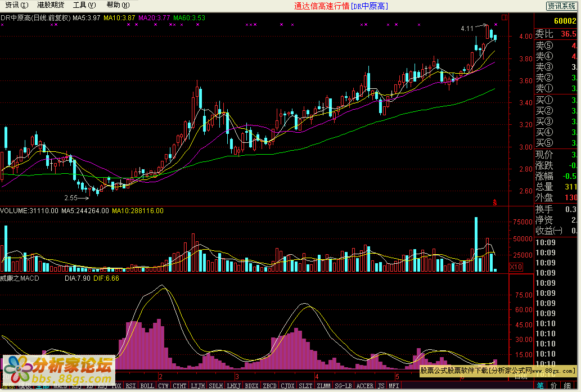Viewport: 581px width, 392px height.
Task: Select the LHXJ indicator tab
Action: (x=234, y=386)
